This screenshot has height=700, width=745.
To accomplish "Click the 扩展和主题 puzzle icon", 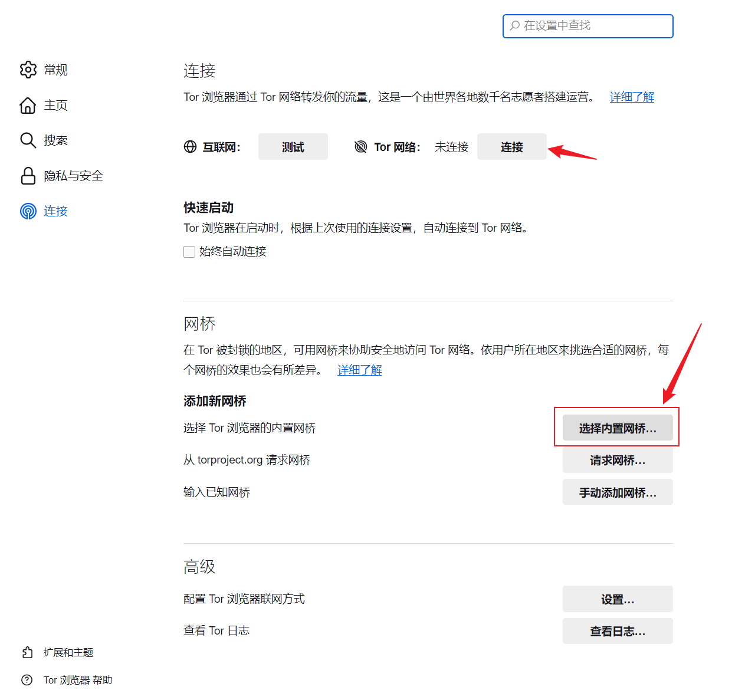I will (x=27, y=652).
